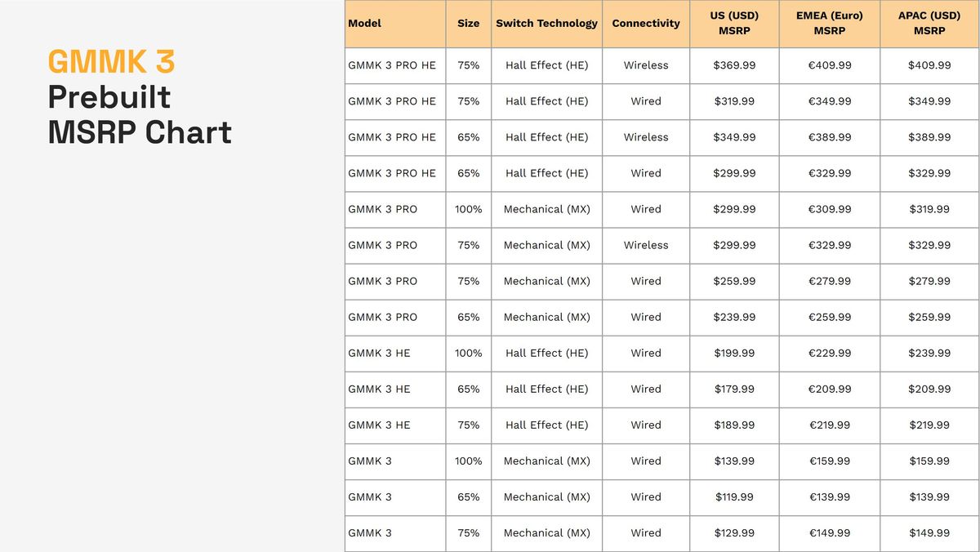The height and width of the screenshot is (552, 980).
Task: Click the €309.99 EMEA price cell
Action: coord(829,209)
